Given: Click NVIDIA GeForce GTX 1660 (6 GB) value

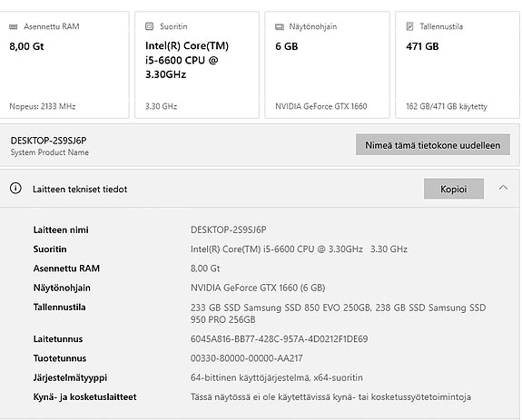Looking at the screenshot, I should [258, 288].
